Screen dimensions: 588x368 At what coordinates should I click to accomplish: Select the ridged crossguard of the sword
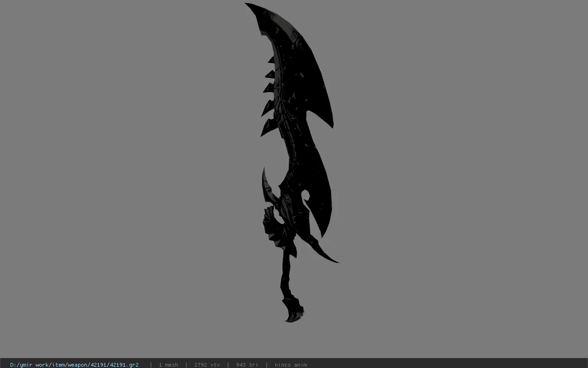tap(276, 225)
